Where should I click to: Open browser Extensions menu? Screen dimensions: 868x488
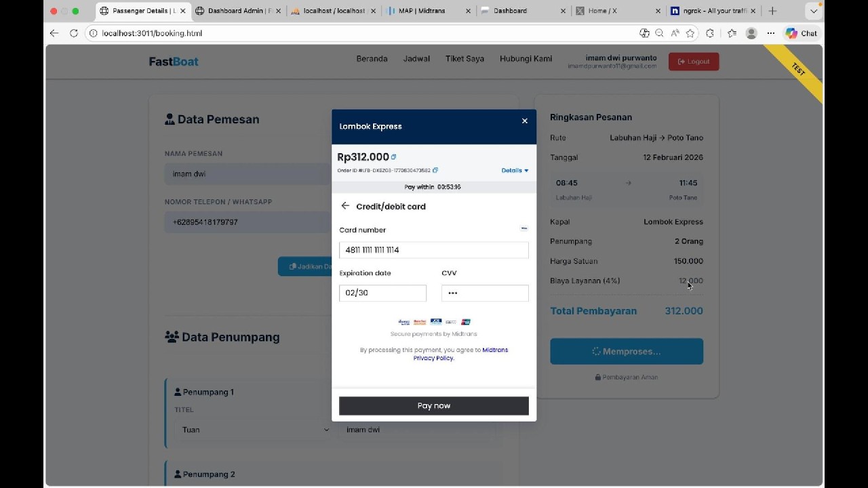click(x=710, y=33)
